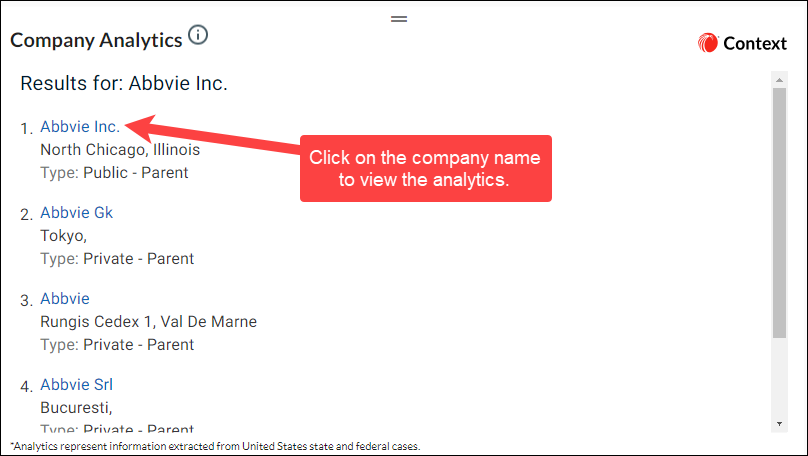This screenshot has width=808, height=456.
Task: Click the scrollbar down arrow
Action: (779, 424)
